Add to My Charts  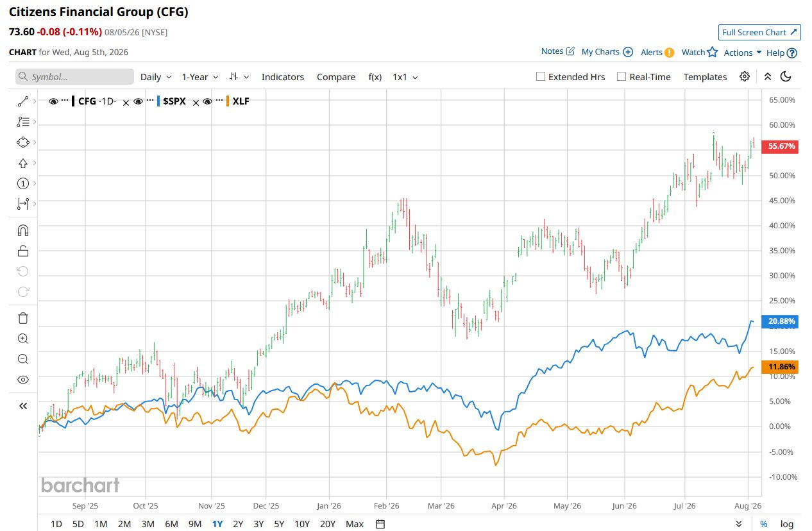pos(607,52)
